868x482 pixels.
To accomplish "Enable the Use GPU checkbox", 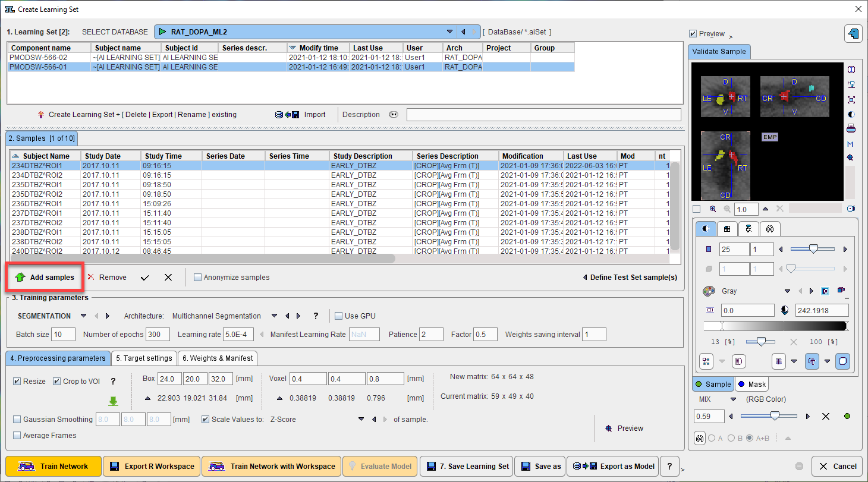I will point(339,316).
